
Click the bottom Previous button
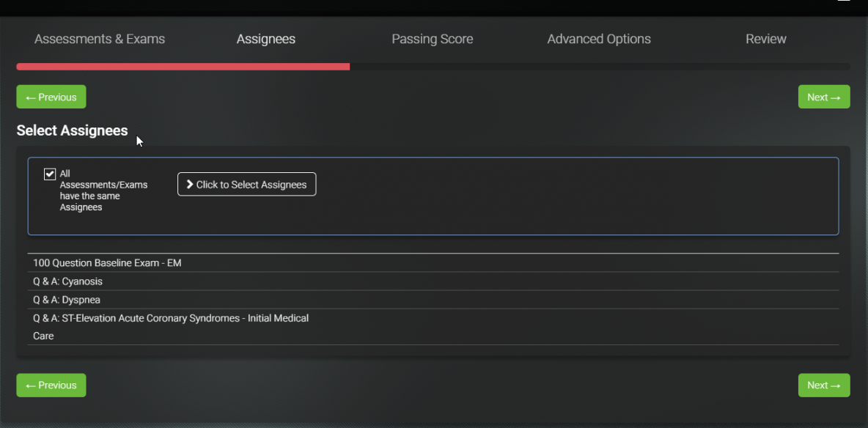tap(51, 385)
